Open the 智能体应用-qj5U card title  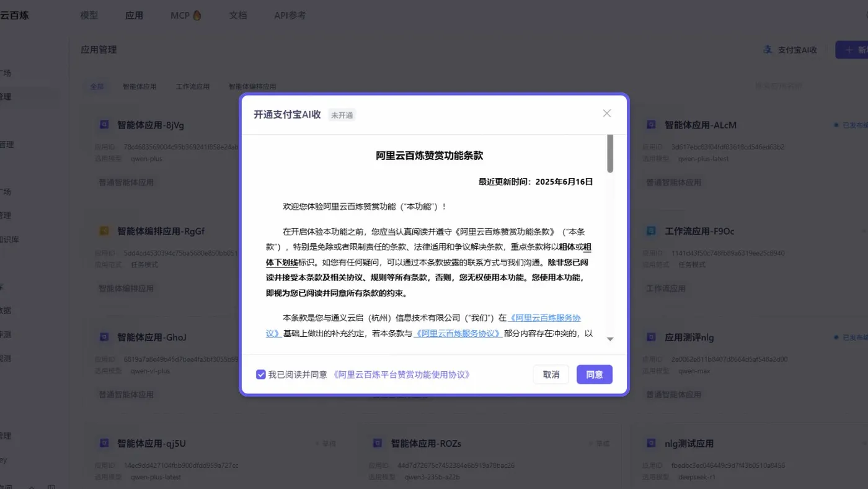click(151, 443)
